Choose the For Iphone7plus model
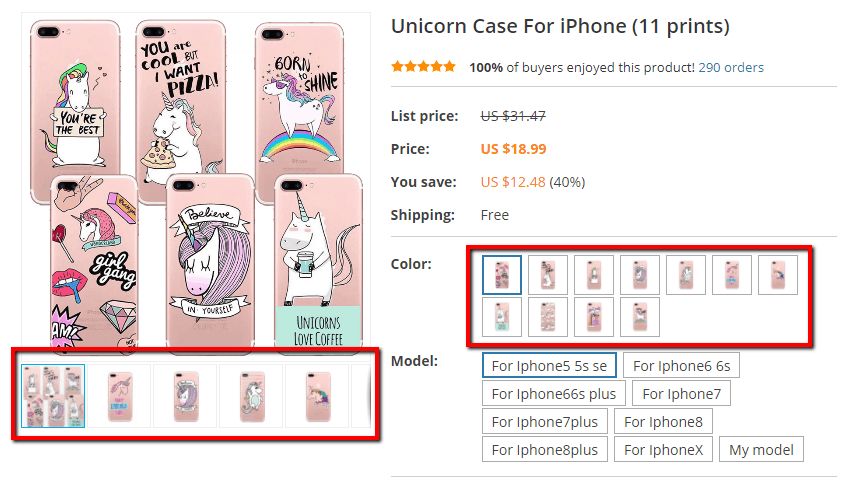This screenshot has height=492, width=853. [544, 422]
